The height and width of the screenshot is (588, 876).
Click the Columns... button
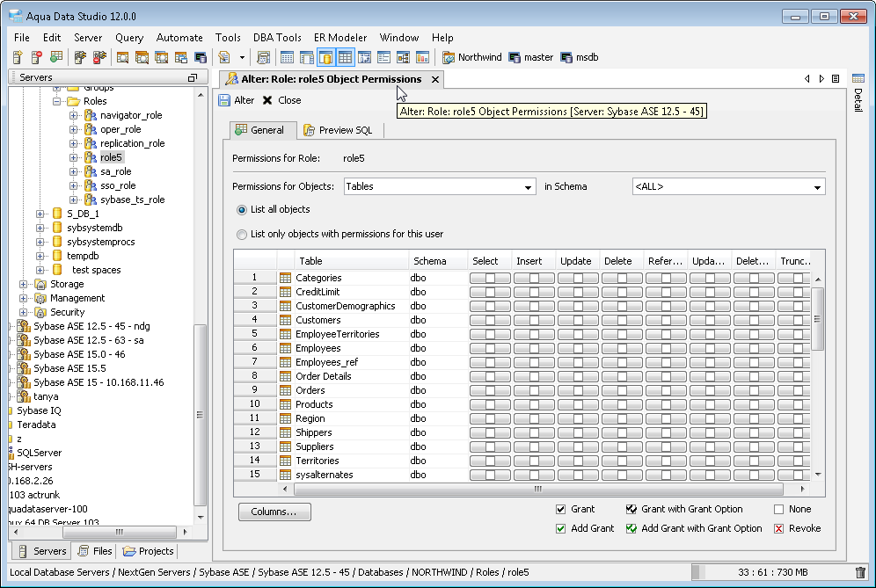click(274, 512)
